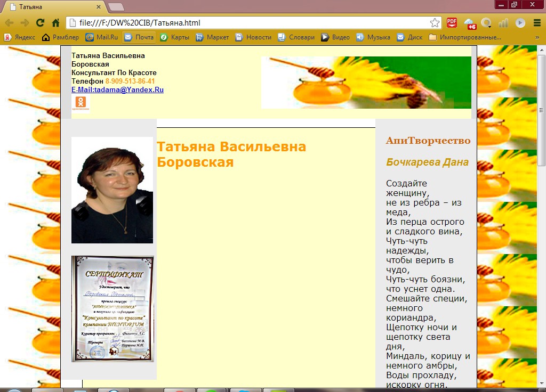Image resolution: width=546 pixels, height=392 pixels.
Task: Expand the bookmarks bar overflow chevron
Action: point(537,37)
